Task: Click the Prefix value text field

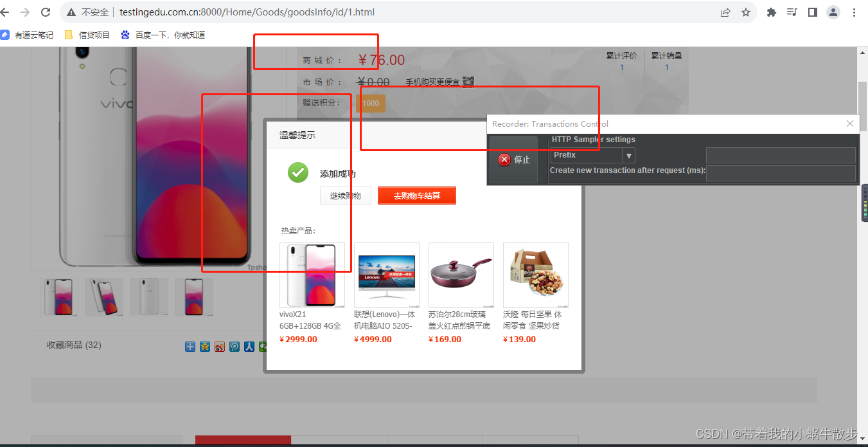Action: pos(781,155)
